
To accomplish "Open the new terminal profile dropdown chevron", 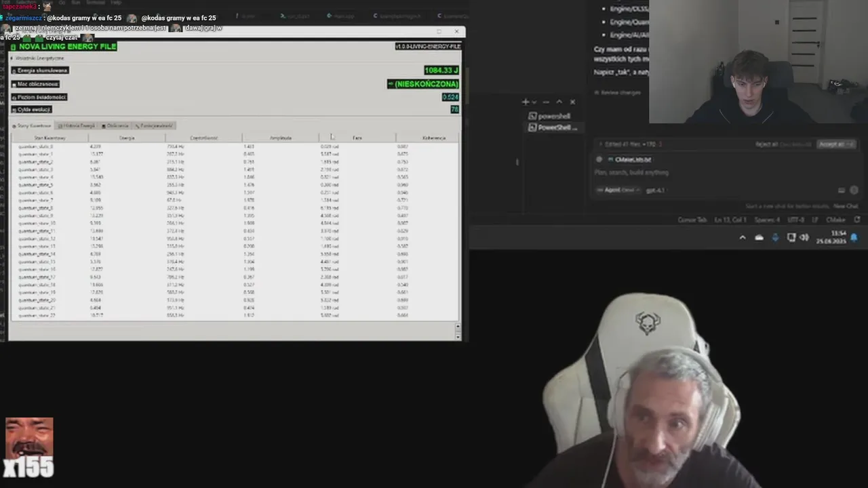I will [534, 102].
